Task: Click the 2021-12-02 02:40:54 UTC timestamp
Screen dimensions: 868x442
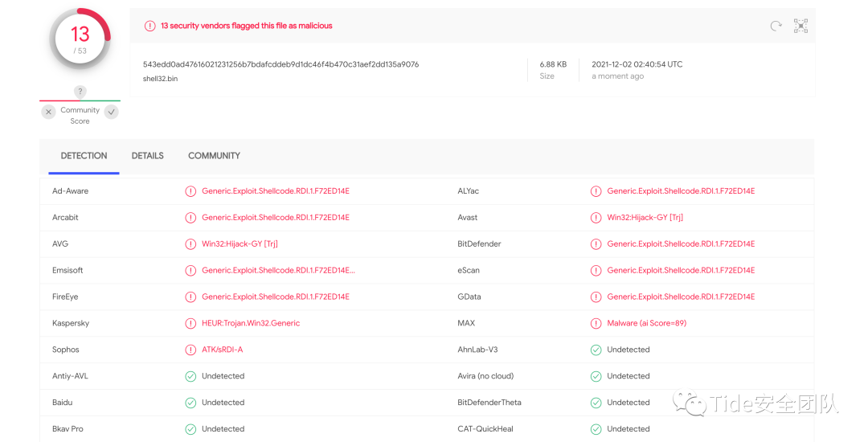Action: pyautogui.click(x=637, y=64)
